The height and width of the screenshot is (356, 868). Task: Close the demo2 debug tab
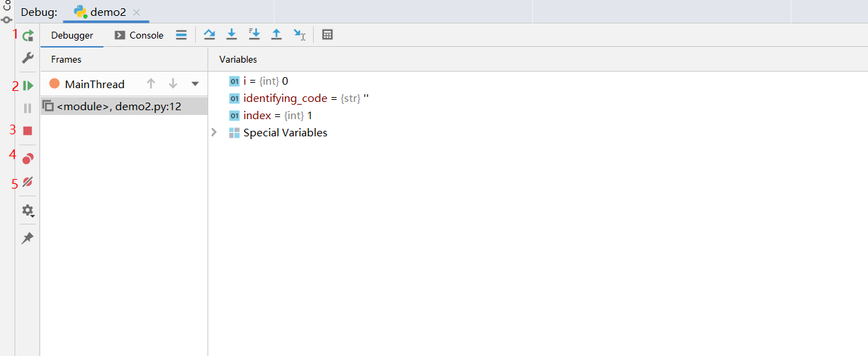[137, 12]
